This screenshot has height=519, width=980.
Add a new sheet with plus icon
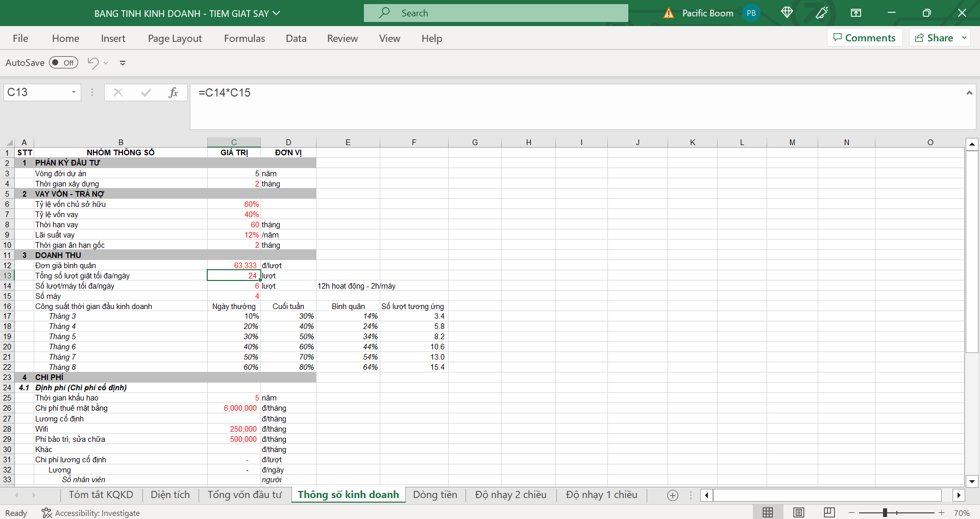coord(673,495)
